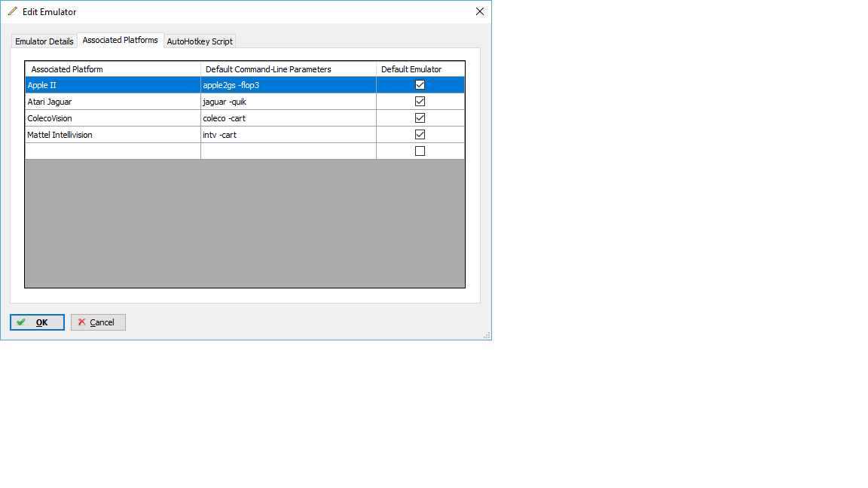Select the ColecoVision platform cell
Image resolution: width=868 pixels, height=488 pixels.
[x=113, y=117]
